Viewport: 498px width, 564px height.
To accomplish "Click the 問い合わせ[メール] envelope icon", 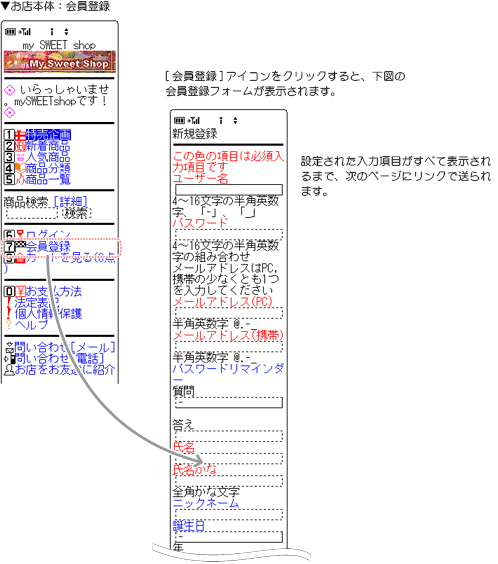I will click(x=9, y=347).
